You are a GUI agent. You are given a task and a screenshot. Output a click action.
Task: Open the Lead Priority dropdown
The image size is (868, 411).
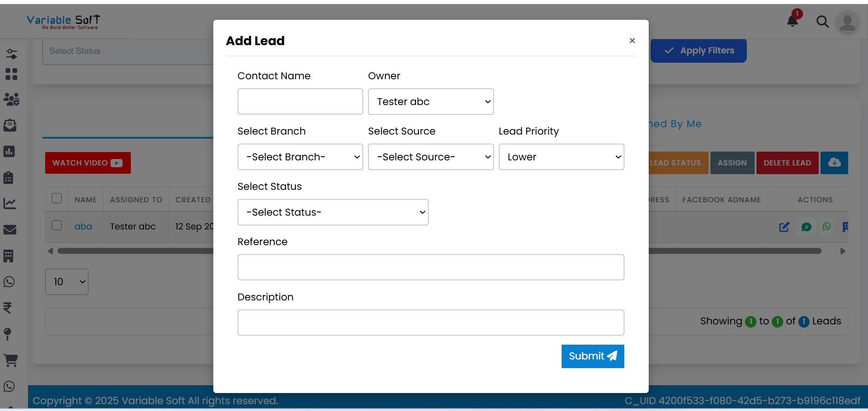click(x=562, y=157)
